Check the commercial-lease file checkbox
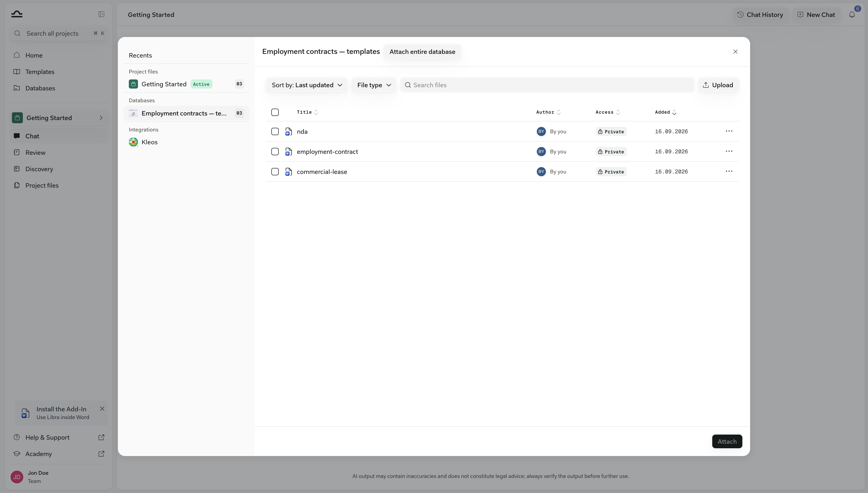This screenshot has height=493, width=868. point(275,172)
